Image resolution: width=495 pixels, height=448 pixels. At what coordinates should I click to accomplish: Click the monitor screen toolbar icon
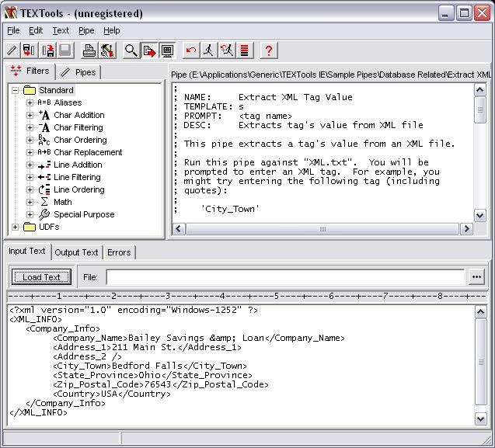pyautogui.click(x=167, y=50)
